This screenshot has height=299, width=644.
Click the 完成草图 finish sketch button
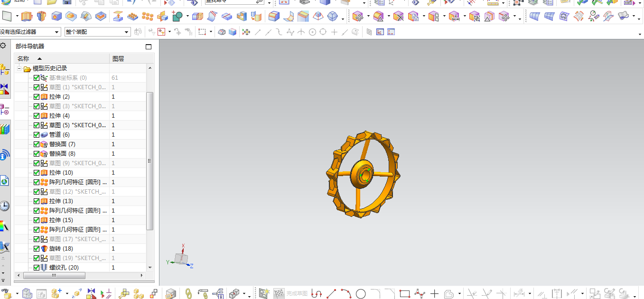pyautogui.click(x=290, y=294)
